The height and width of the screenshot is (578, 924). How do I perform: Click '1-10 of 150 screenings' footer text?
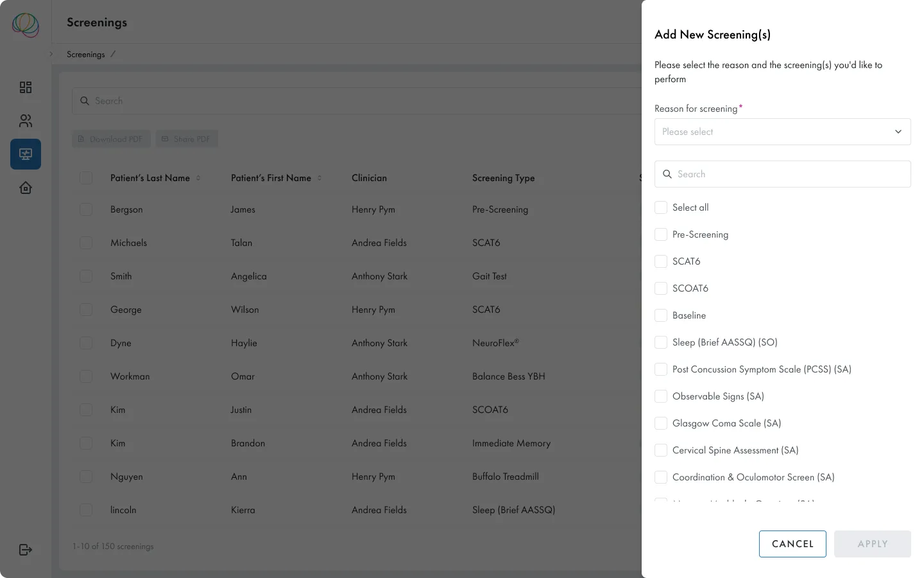tap(113, 547)
